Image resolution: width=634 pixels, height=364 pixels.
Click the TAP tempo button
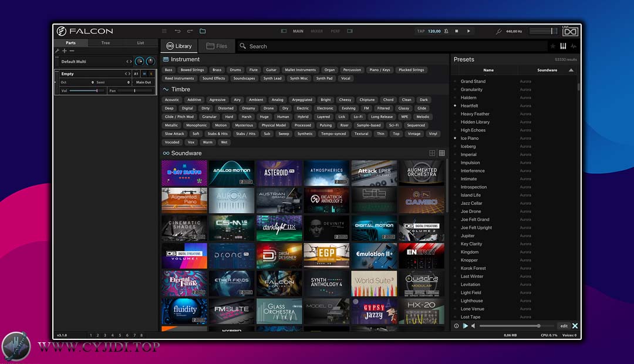(x=421, y=31)
